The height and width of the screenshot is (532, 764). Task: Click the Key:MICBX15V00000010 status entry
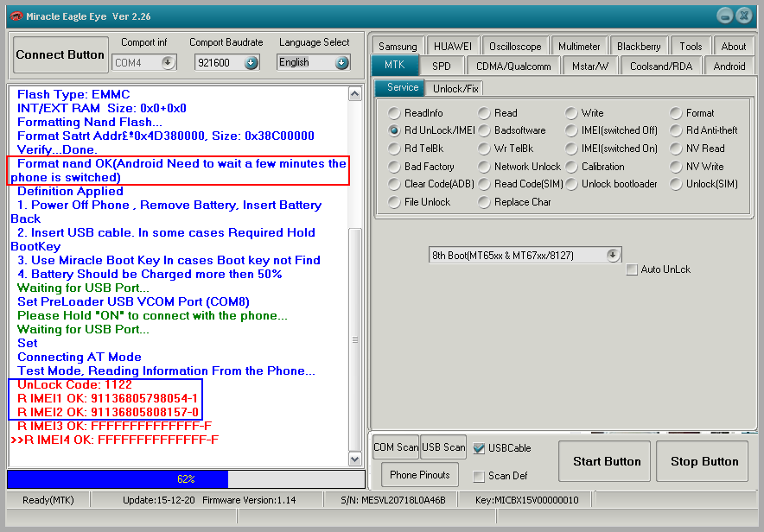(x=526, y=500)
